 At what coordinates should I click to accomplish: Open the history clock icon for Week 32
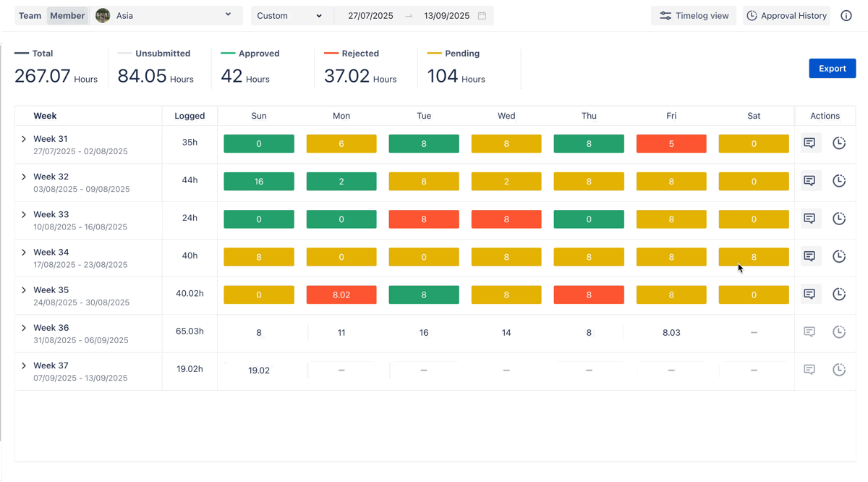tap(839, 181)
